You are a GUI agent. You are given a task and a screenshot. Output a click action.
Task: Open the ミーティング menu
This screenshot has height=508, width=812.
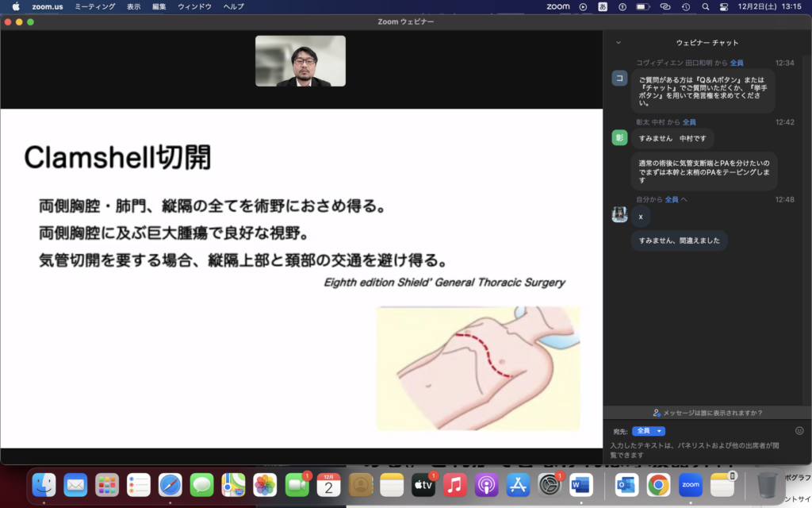pyautogui.click(x=94, y=6)
